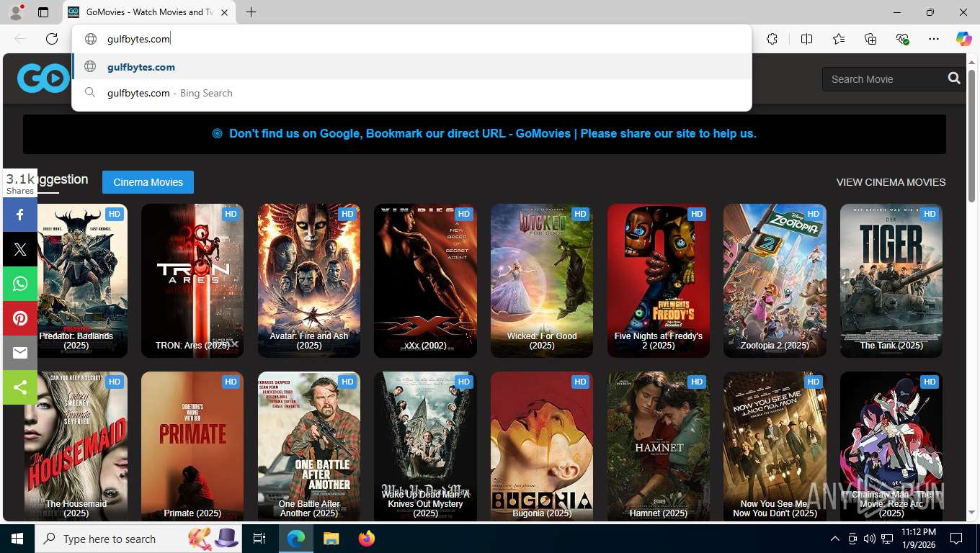Click the Edge profile avatar icon

[15, 12]
